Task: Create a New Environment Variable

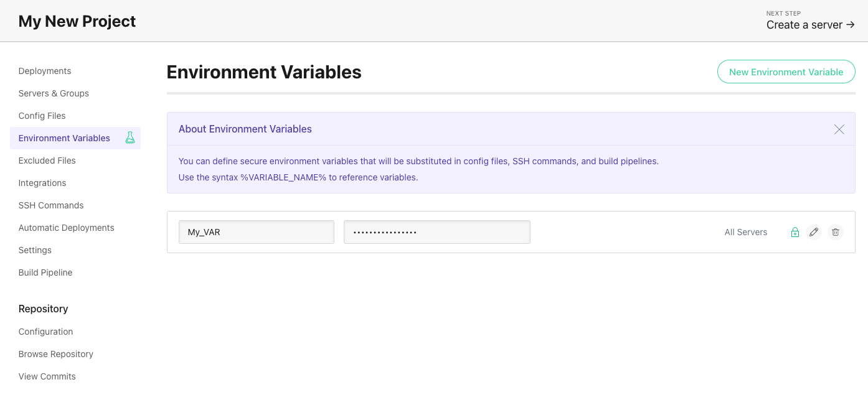Action: pos(786,72)
